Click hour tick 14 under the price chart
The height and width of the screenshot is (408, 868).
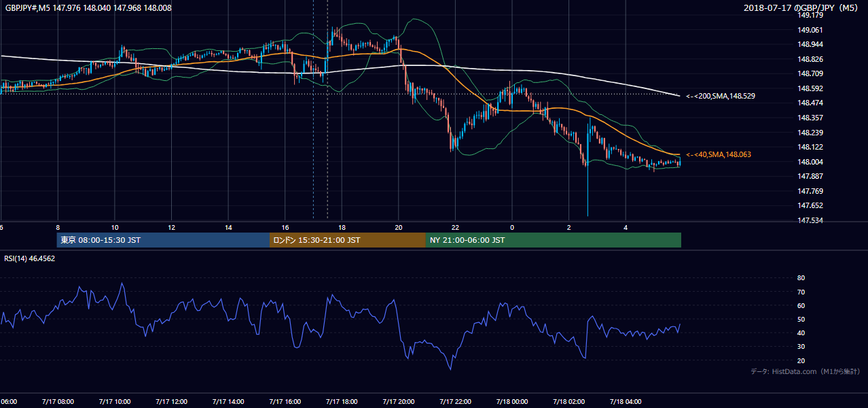point(228,228)
